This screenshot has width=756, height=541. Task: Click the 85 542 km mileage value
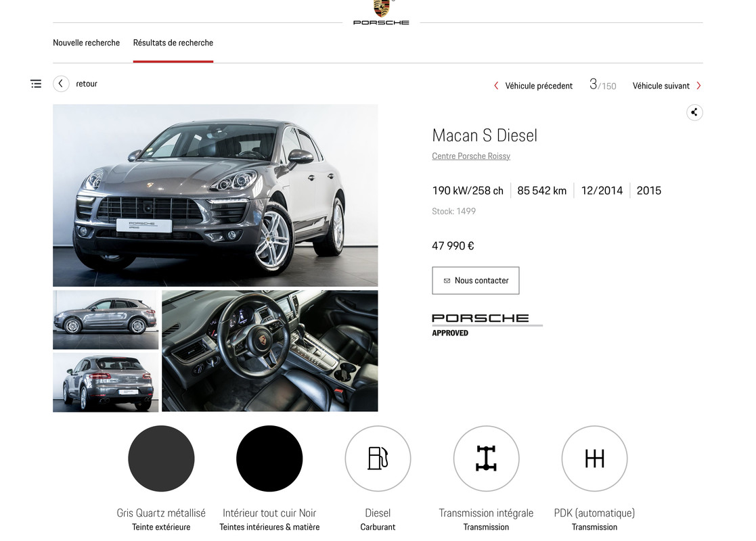point(542,191)
